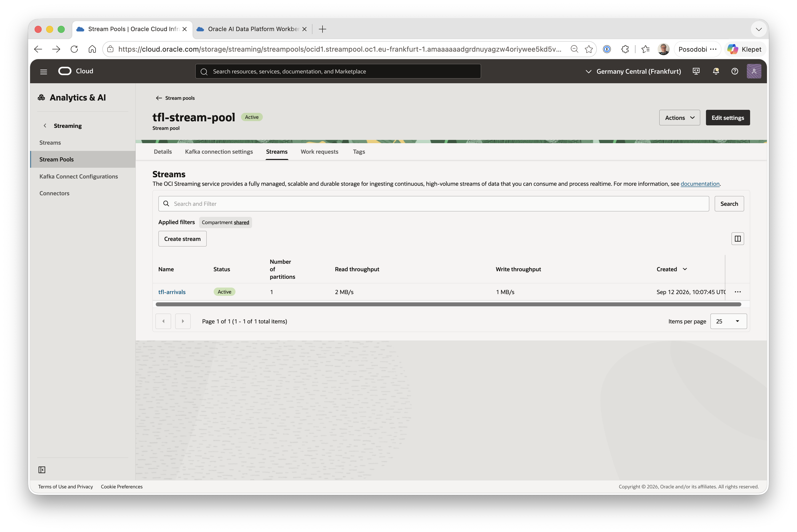
Task: Open the browser home page
Action: point(92,49)
